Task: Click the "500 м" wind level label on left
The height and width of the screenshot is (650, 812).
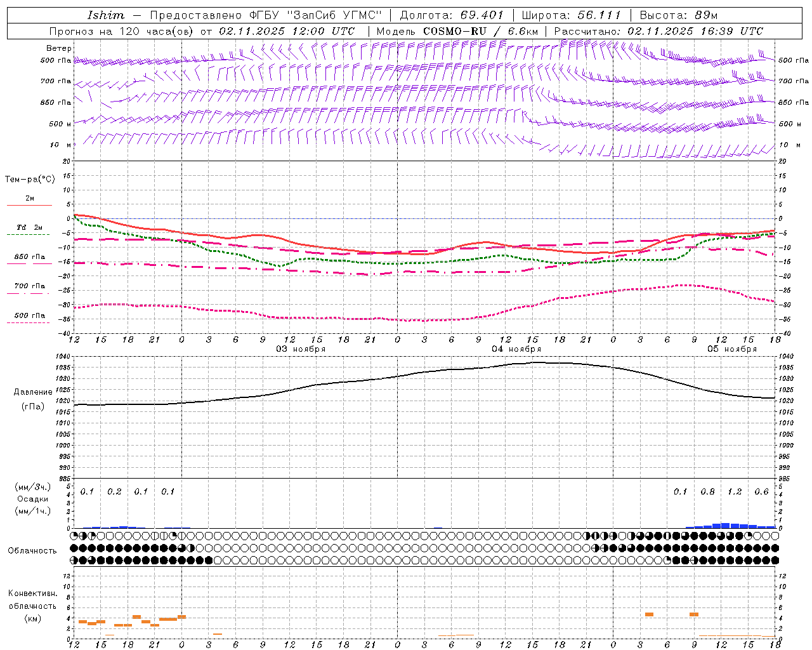Action: [x=60, y=124]
